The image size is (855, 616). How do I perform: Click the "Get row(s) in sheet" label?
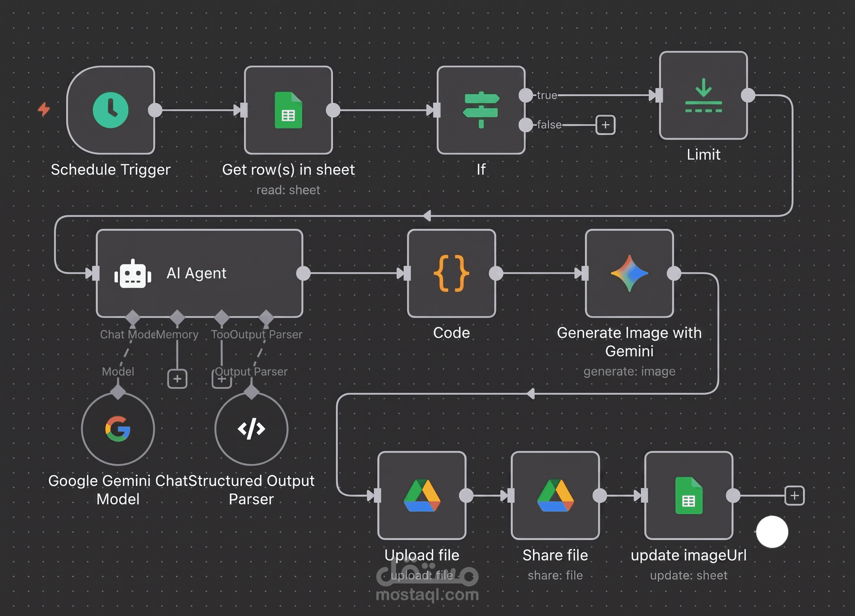pyautogui.click(x=288, y=169)
